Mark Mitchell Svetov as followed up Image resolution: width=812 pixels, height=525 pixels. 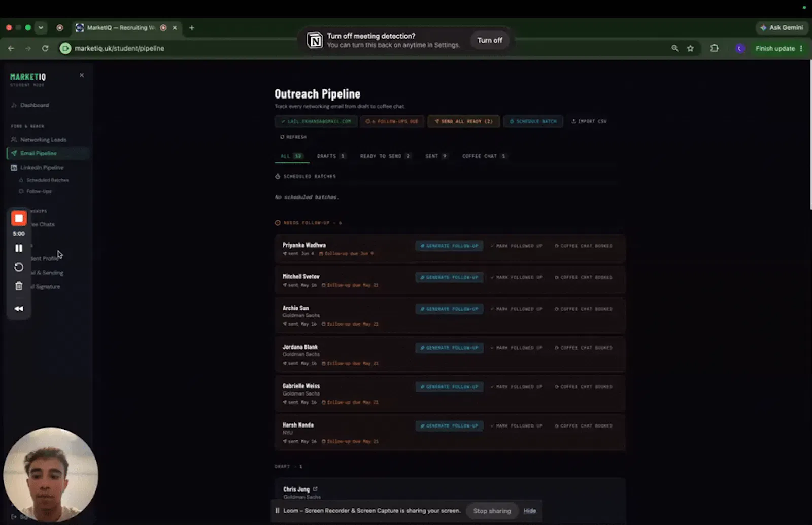pyautogui.click(x=516, y=278)
